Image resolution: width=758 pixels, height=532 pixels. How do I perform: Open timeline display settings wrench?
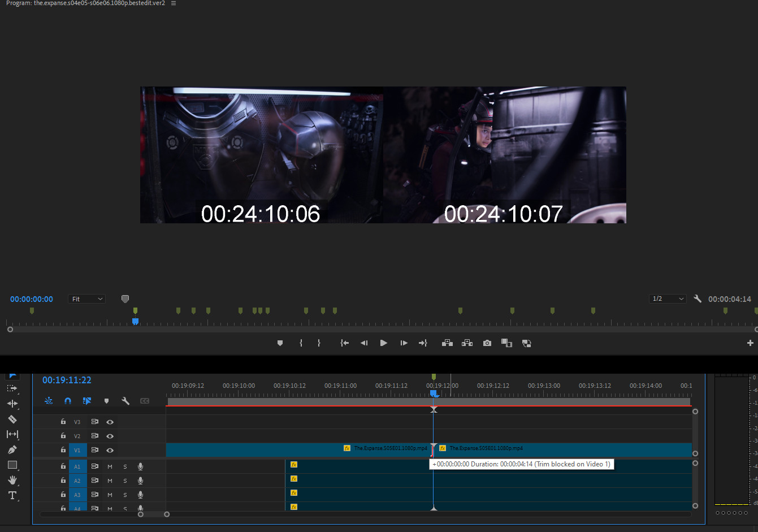pos(125,401)
